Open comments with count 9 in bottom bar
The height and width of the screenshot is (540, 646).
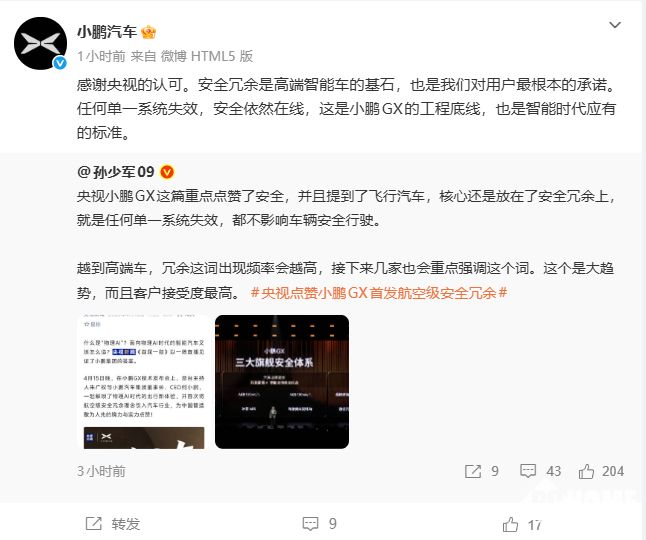pos(319,524)
